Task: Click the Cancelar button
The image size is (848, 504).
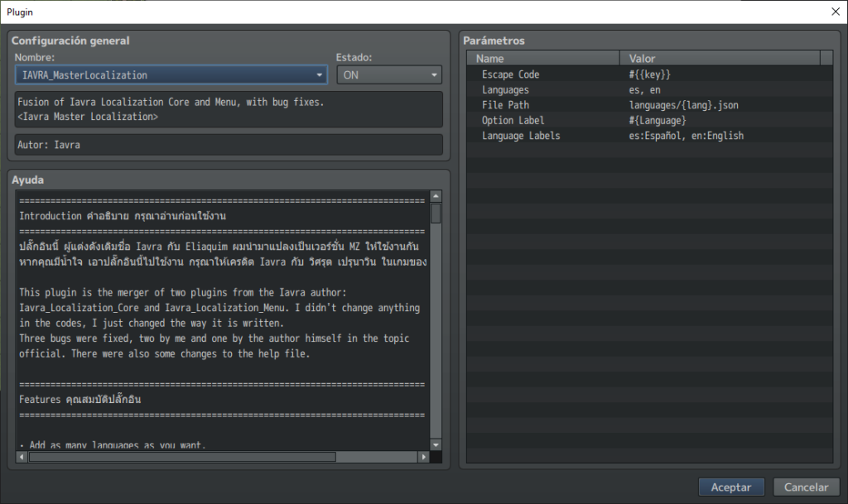Action: (x=806, y=487)
